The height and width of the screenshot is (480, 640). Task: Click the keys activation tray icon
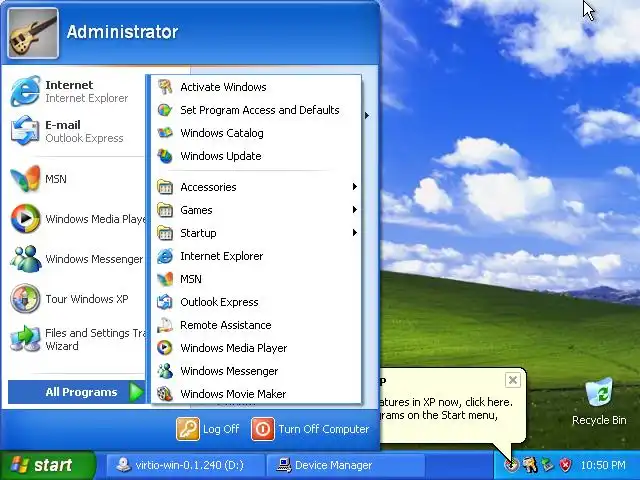point(530,465)
